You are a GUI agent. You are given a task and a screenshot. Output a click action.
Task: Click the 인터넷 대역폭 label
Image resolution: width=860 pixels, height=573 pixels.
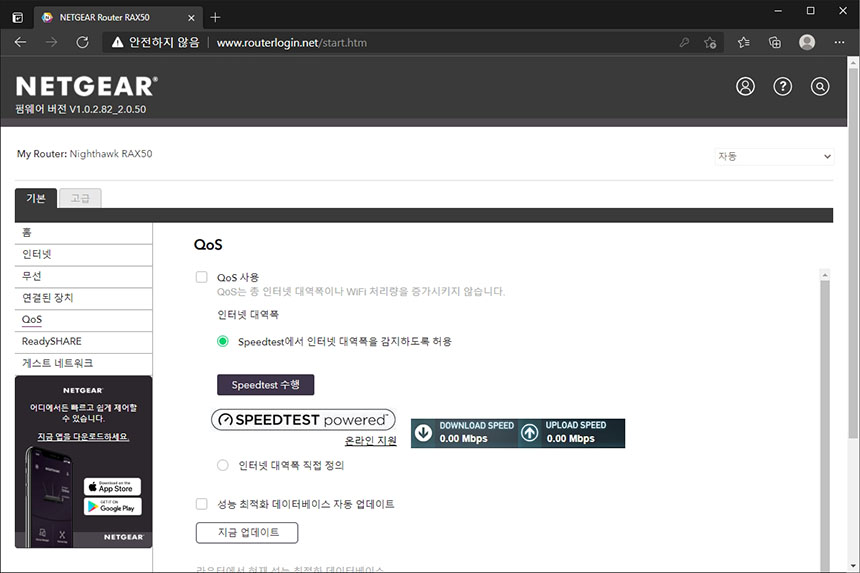click(x=248, y=315)
